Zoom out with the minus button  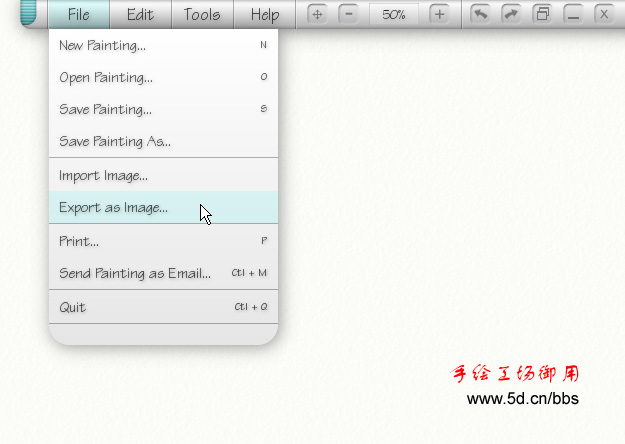(349, 15)
